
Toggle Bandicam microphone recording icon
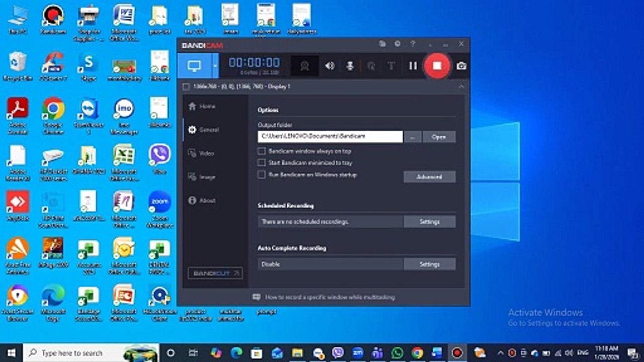pos(349,66)
